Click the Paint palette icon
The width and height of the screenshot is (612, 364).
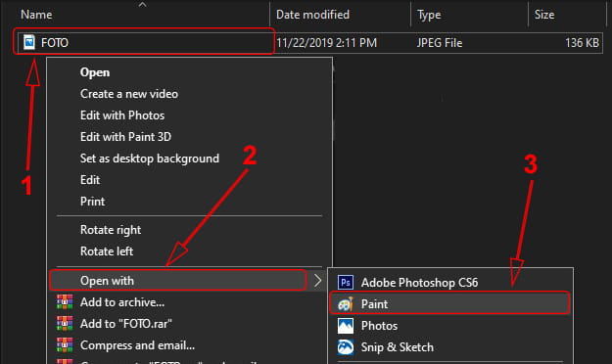346,304
